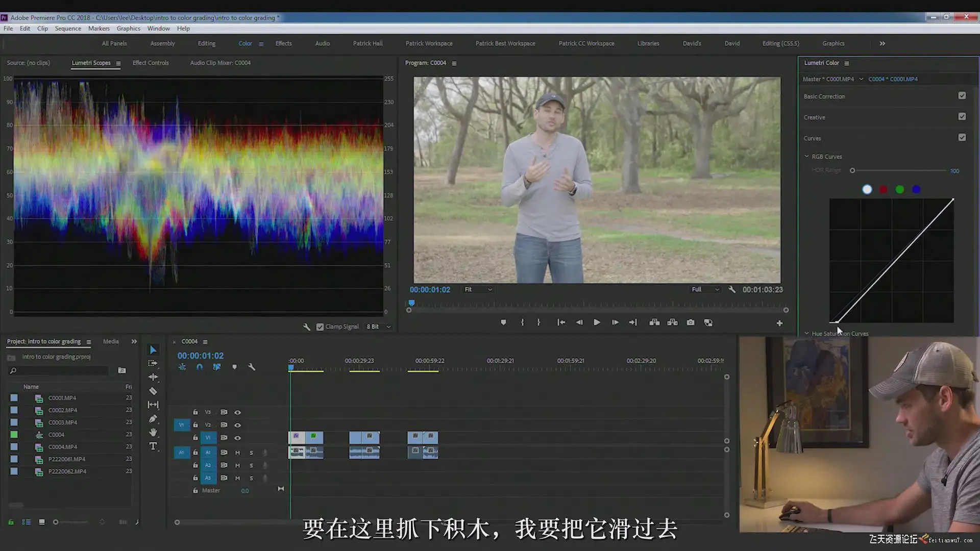Step back one frame

(x=579, y=322)
